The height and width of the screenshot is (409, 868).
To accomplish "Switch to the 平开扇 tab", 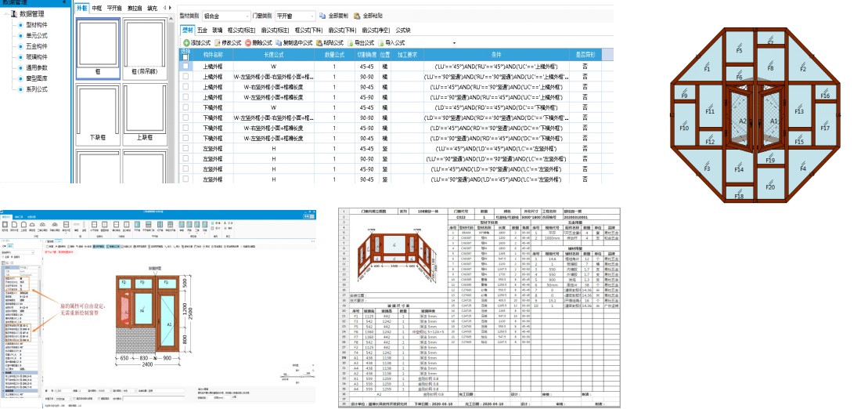I will (114, 9).
